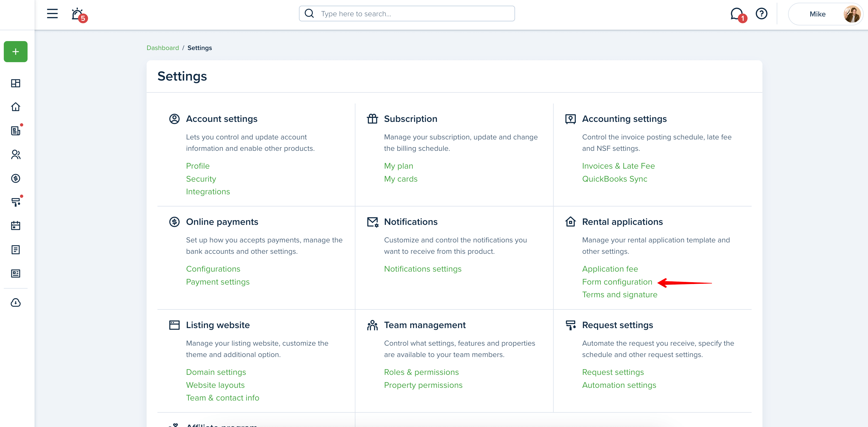Open the Mike user account menu

pos(825,14)
